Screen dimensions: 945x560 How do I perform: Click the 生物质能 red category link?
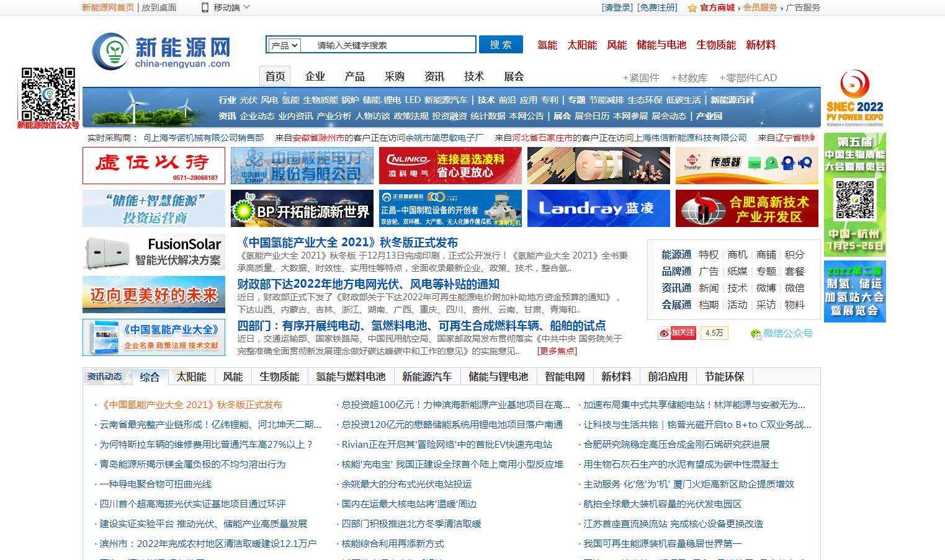716,45
